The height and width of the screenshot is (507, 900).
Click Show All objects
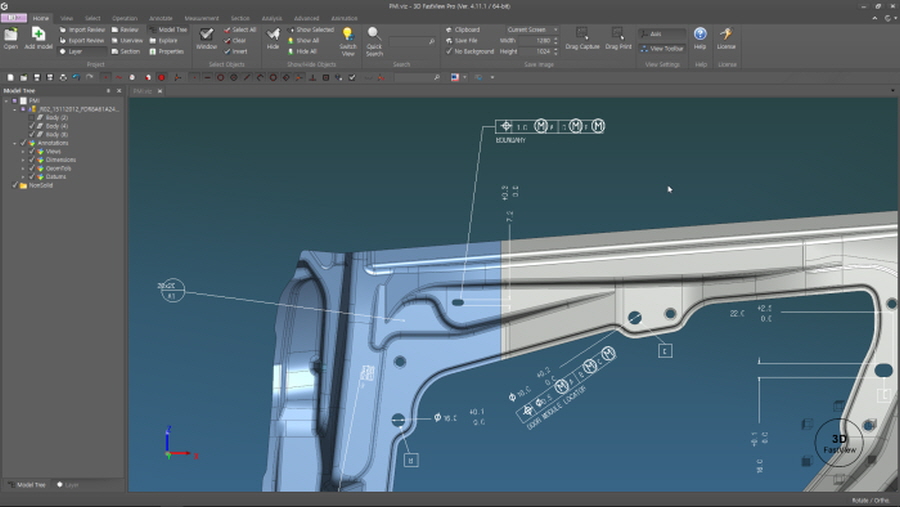pos(303,41)
